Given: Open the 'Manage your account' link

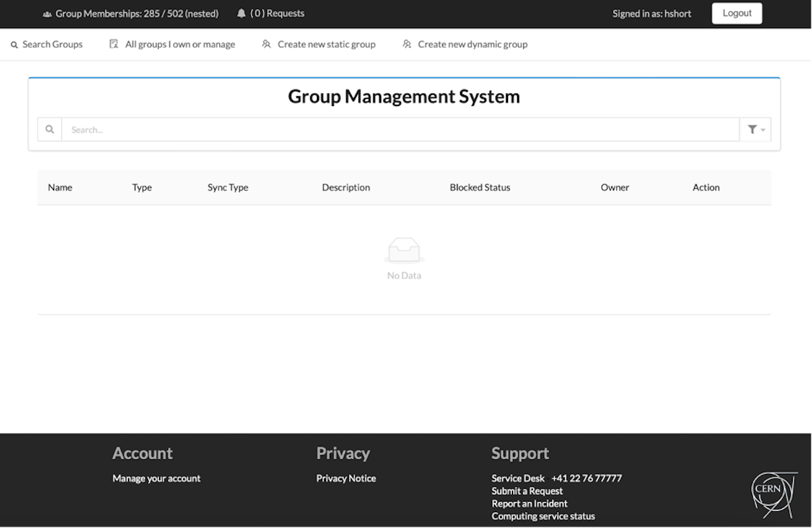Looking at the screenshot, I should click(156, 478).
